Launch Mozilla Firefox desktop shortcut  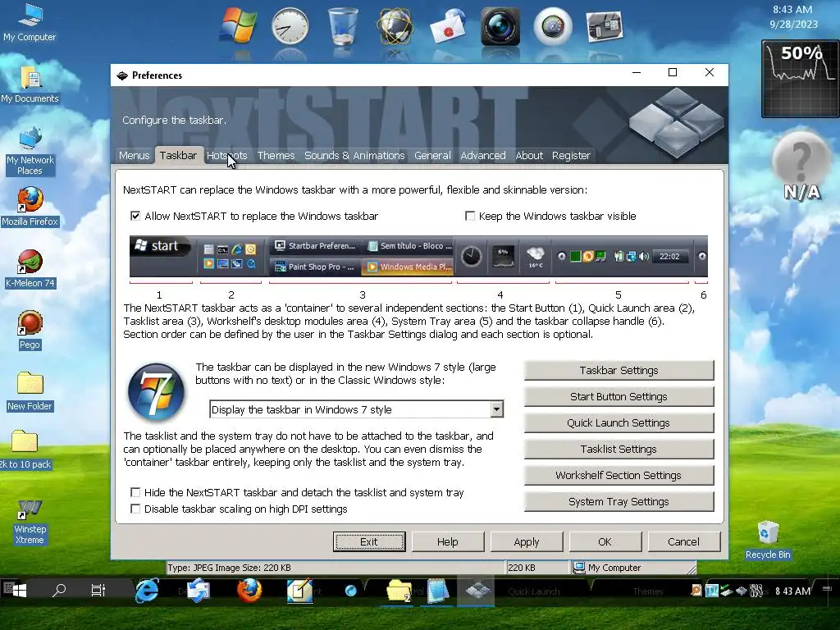[x=30, y=207]
